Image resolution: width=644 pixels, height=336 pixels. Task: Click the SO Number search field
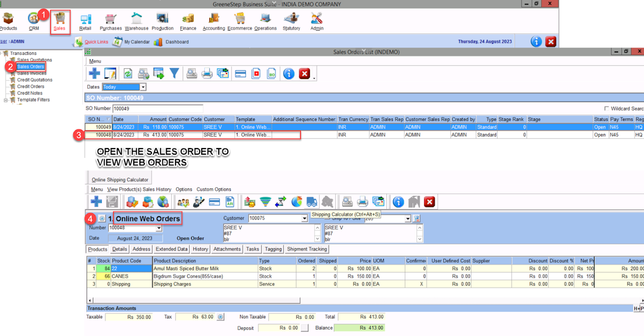157,108
